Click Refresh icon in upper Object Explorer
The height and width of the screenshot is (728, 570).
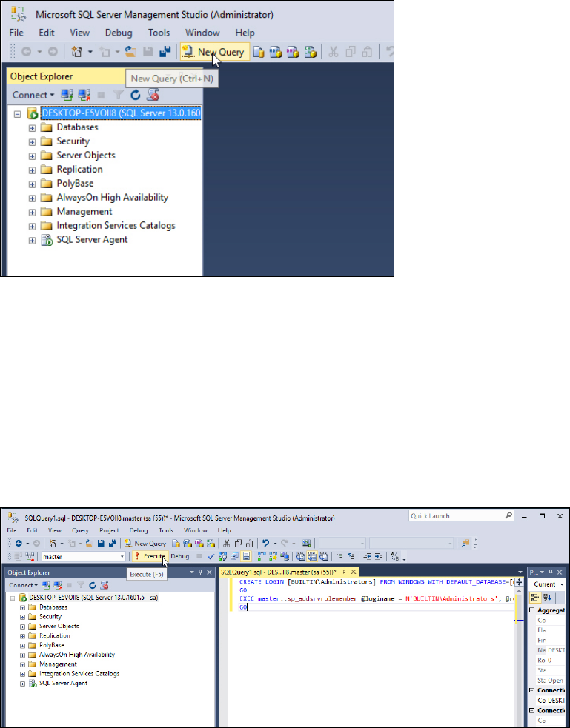tap(135, 96)
